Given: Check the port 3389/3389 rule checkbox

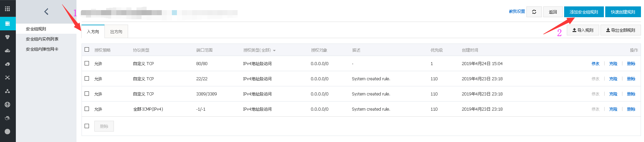Looking at the screenshot, I should coord(87,94).
